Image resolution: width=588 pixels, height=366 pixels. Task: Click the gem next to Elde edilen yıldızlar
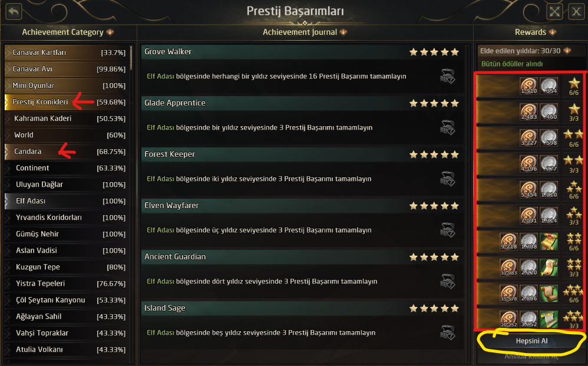pos(567,51)
